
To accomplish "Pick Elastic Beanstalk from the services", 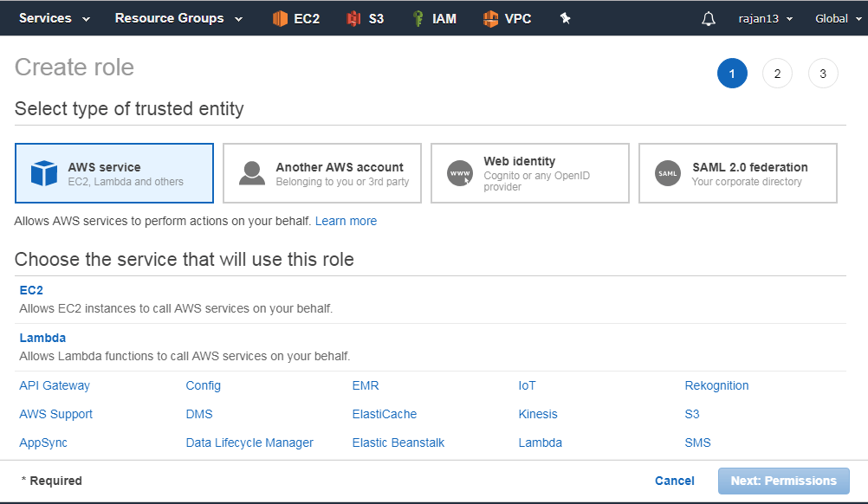I will pos(398,443).
